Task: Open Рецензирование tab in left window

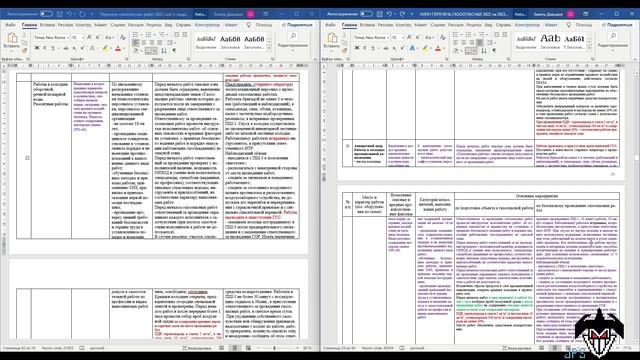Action: click(153, 25)
